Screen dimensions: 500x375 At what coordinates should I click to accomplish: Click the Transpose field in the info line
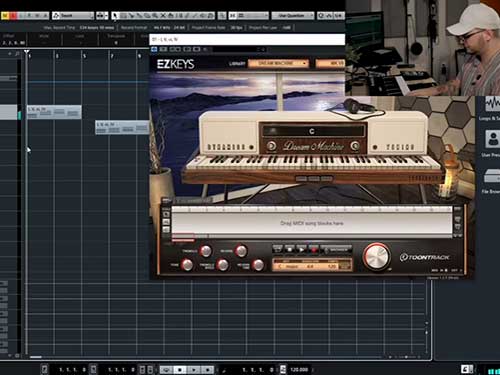coord(116,39)
